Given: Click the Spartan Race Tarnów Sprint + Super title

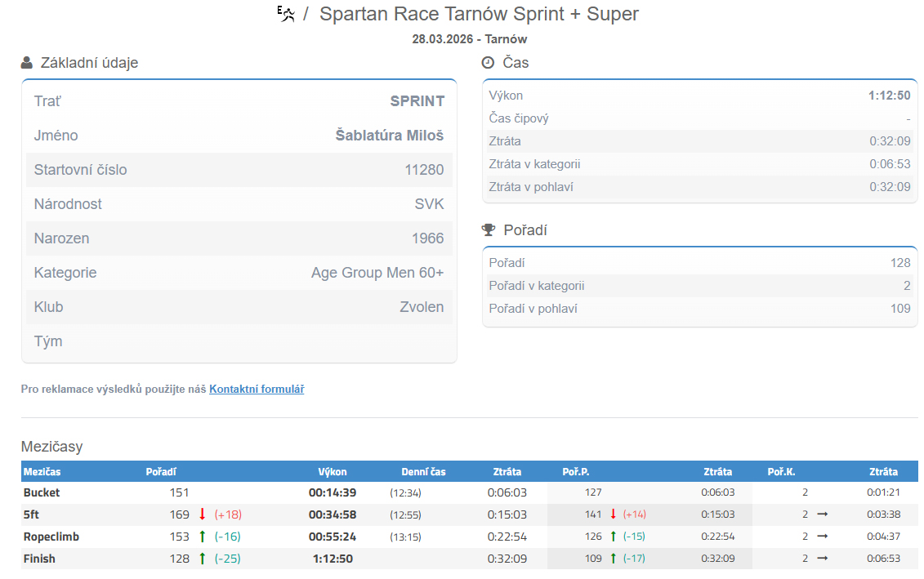Looking at the screenshot, I should click(479, 14).
